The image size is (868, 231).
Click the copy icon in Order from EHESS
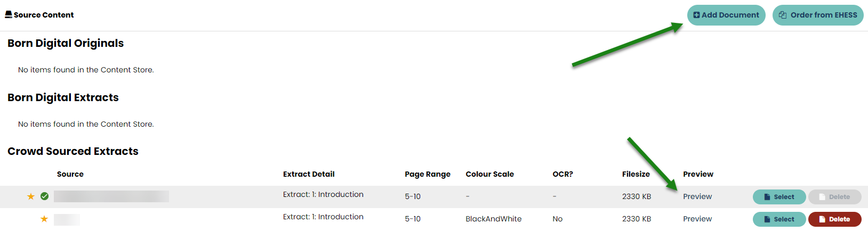point(783,15)
